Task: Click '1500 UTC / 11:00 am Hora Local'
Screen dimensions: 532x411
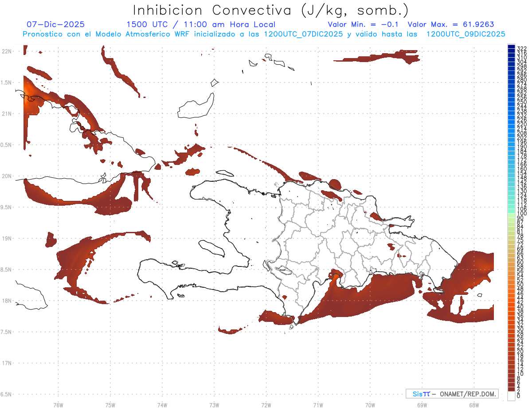Action: (x=201, y=24)
